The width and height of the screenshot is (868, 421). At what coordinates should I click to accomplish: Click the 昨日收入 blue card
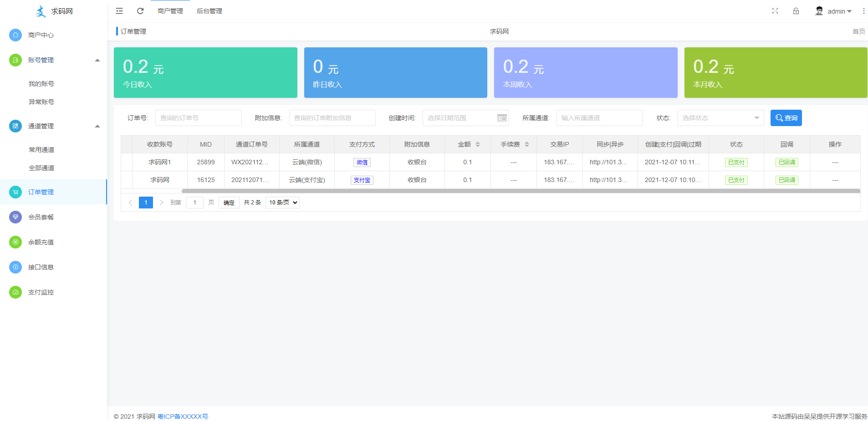click(x=396, y=72)
